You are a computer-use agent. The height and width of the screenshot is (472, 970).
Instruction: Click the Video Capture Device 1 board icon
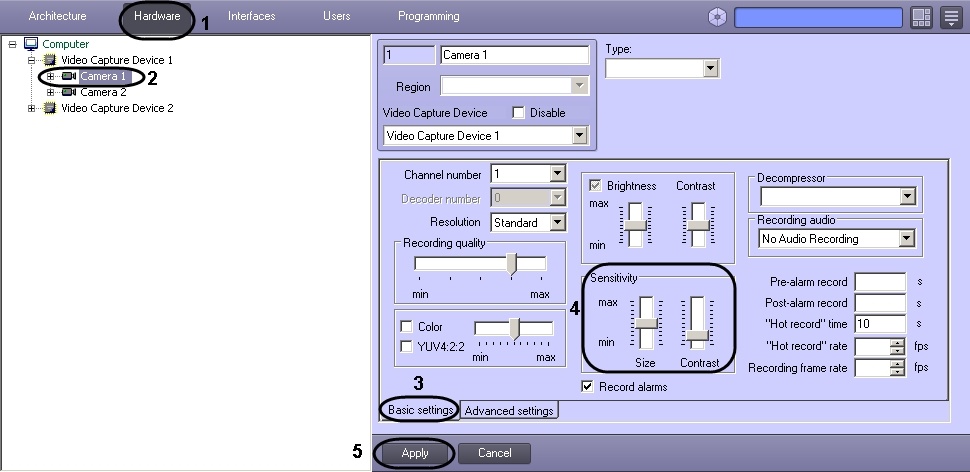[49, 60]
